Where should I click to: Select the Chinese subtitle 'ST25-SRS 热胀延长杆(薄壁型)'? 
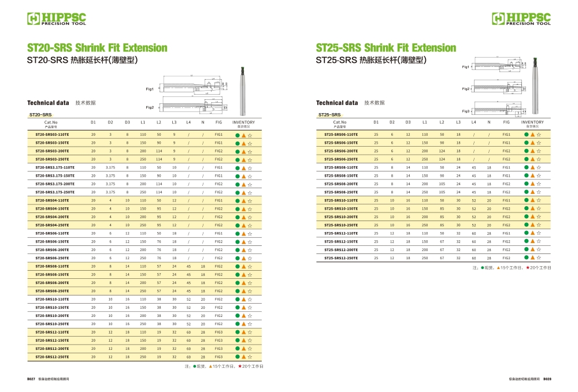coord(371,60)
